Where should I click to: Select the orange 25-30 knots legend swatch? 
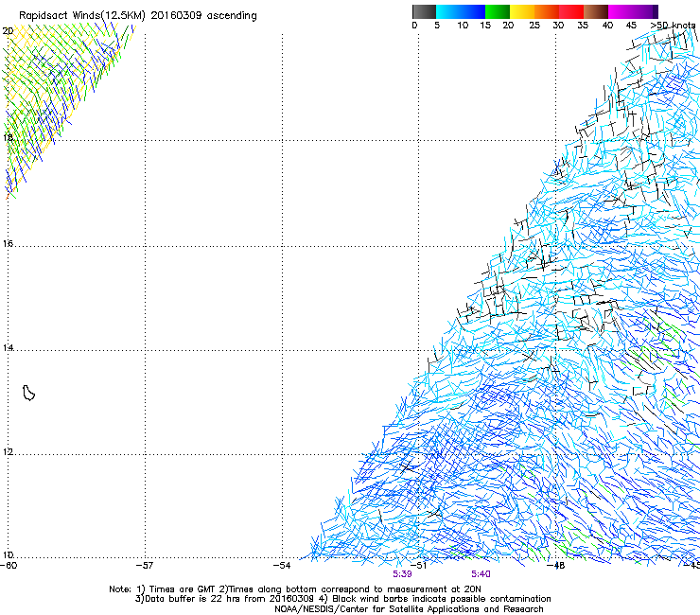(547, 11)
